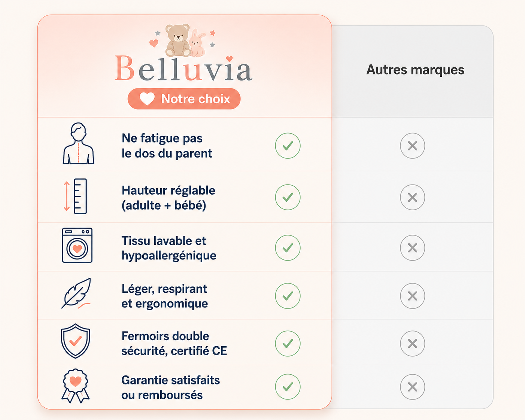Click green checkmark for Hauteur réglable
The width and height of the screenshot is (525, 420).
click(x=288, y=197)
